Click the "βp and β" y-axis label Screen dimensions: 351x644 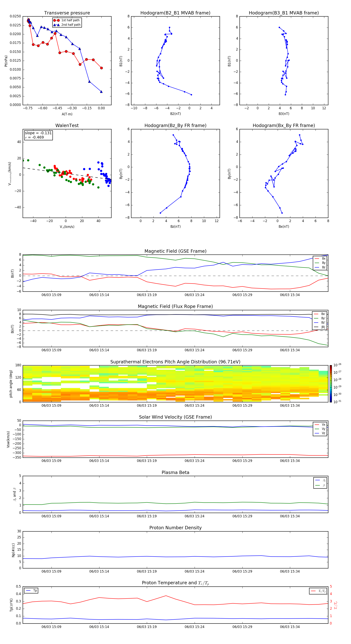coord(14,494)
